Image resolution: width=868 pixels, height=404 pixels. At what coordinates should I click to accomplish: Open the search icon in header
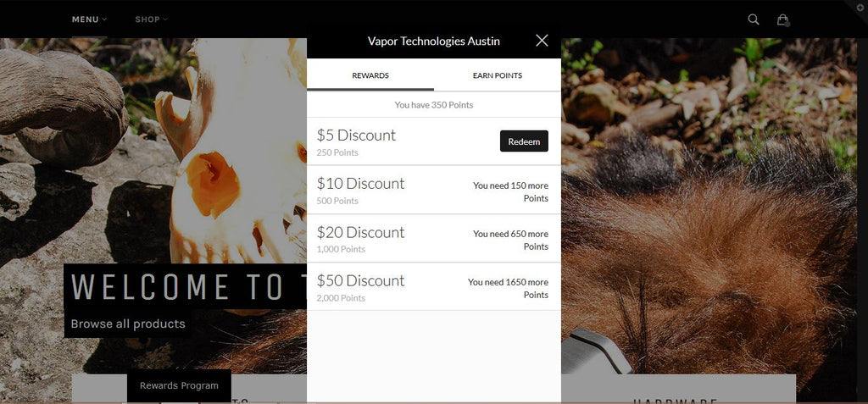click(753, 19)
